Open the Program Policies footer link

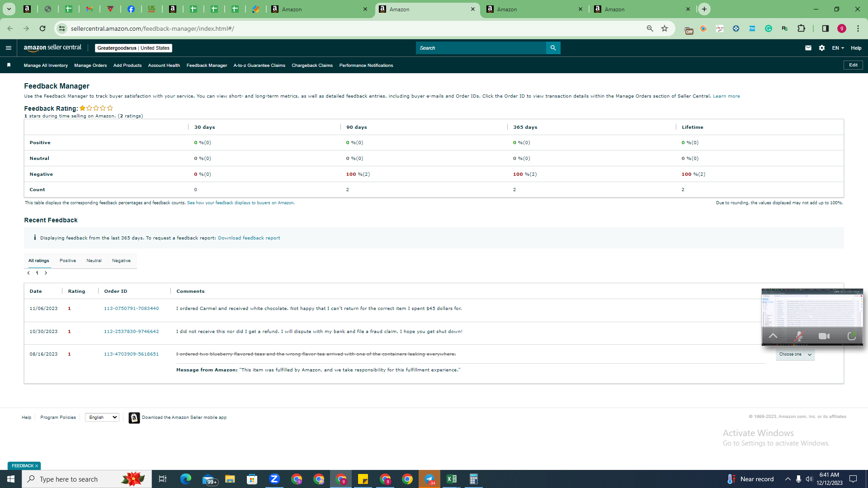pos(58,418)
